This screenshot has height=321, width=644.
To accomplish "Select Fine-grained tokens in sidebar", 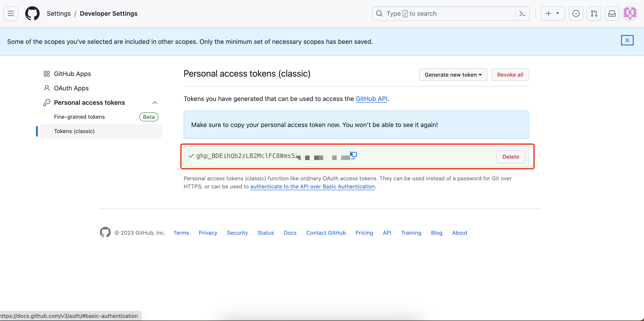I will tap(79, 117).
